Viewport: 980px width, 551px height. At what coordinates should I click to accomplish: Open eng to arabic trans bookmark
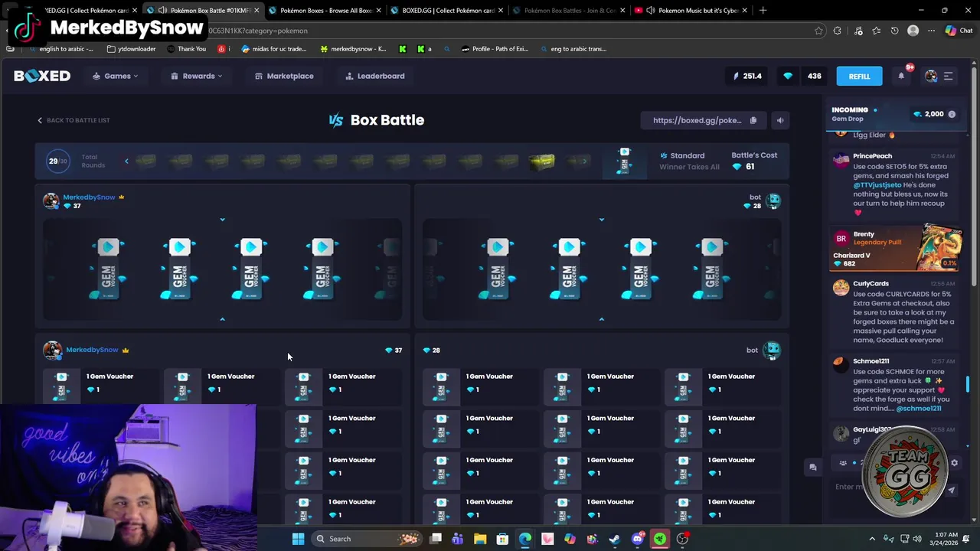click(573, 49)
